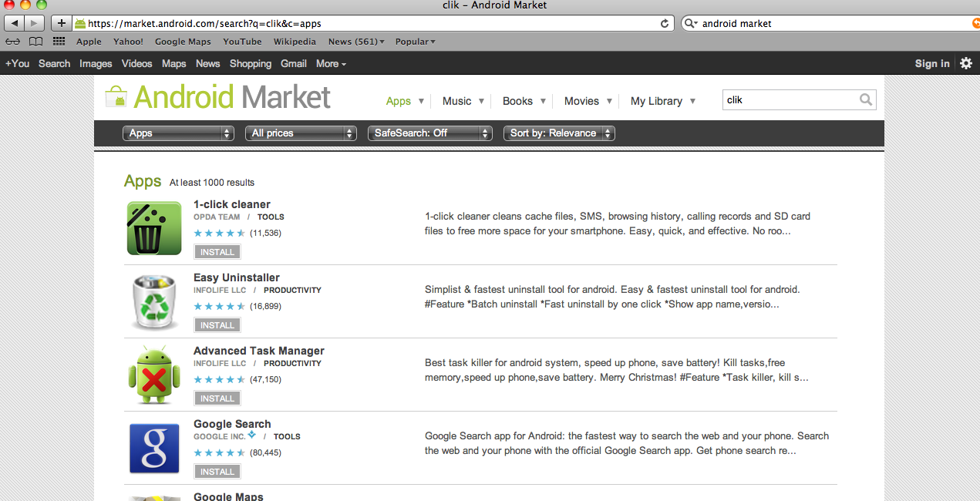Open the SafeSearch: Off dropdown

coord(429,133)
